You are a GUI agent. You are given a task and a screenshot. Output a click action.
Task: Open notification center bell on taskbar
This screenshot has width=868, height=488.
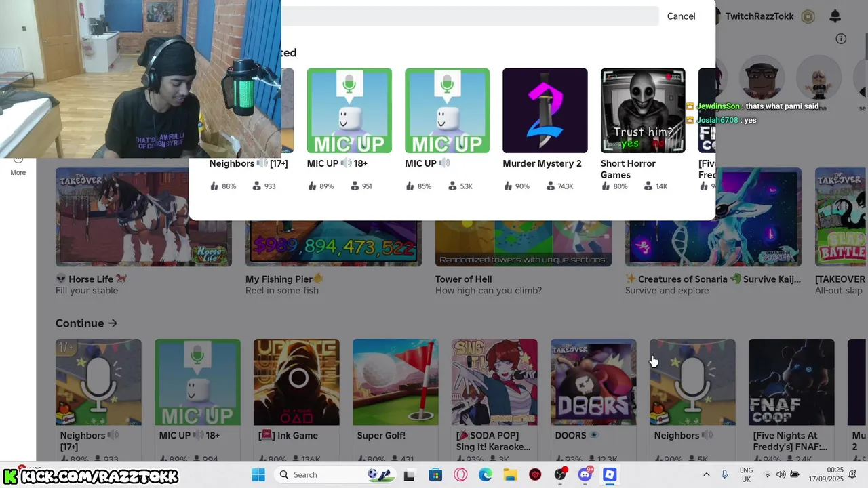pos(853,474)
